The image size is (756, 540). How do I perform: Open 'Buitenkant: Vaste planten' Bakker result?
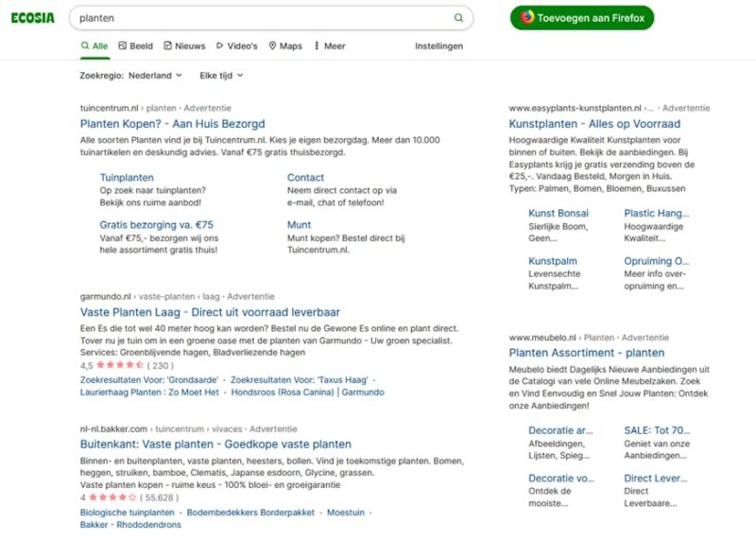pos(215,444)
